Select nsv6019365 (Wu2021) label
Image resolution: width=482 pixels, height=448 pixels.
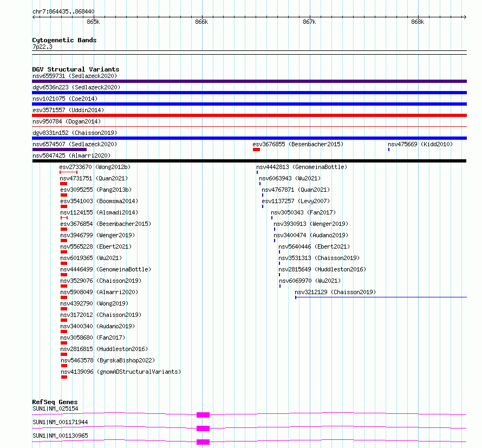91,258
